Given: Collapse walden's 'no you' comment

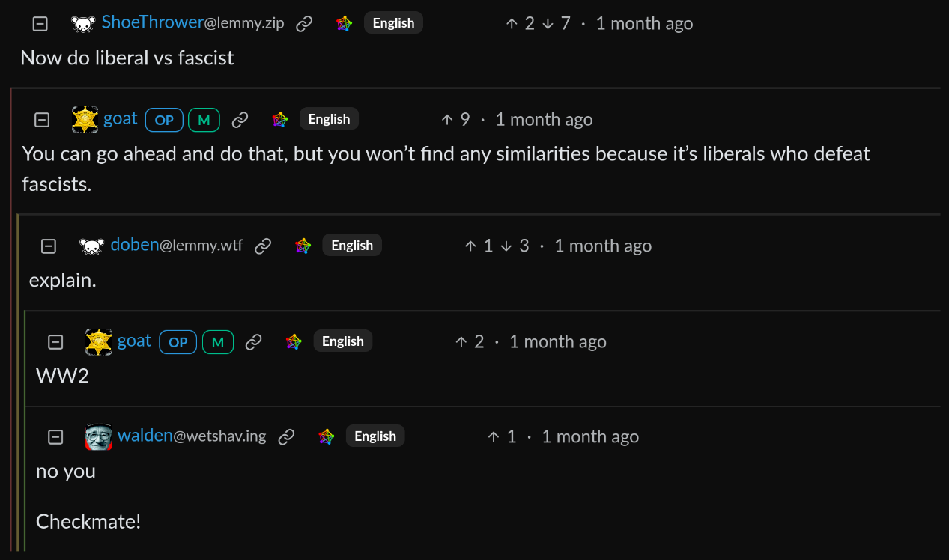Looking at the screenshot, I should pyautogui.click(x=55, y=437).
